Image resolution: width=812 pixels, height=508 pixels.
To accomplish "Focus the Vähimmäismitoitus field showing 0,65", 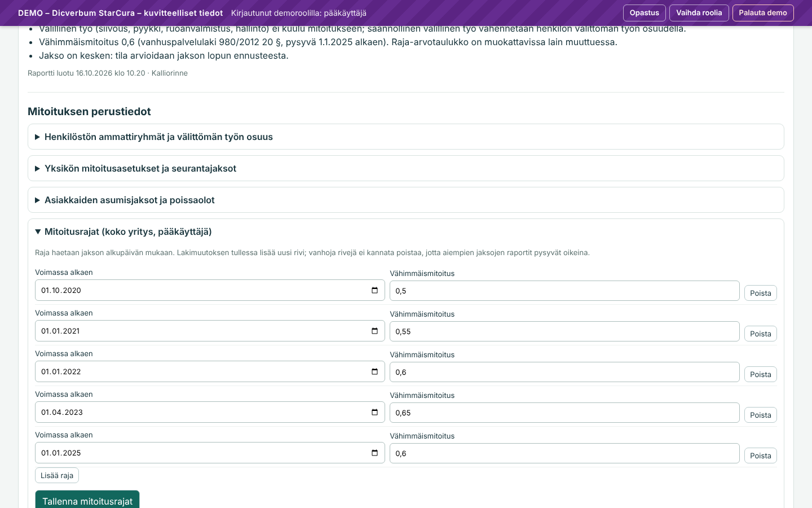I will 564,413.
